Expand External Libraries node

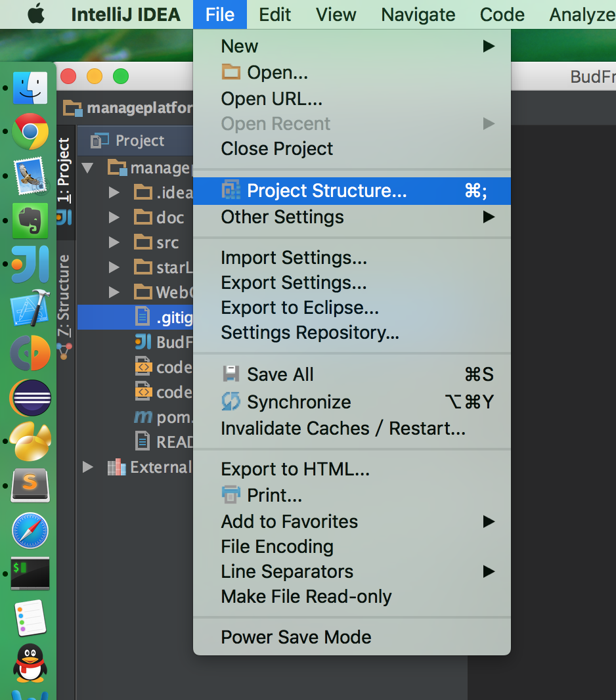(87, 467)
